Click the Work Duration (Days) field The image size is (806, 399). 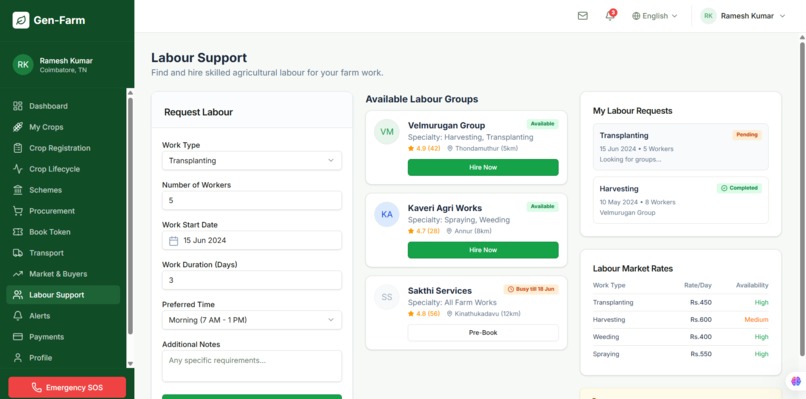point(252,280)
